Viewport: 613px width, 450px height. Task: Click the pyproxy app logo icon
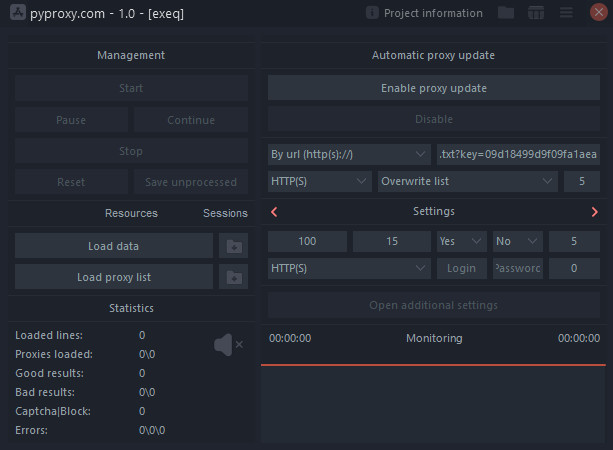pyautogui.click(x=18, y=13)
